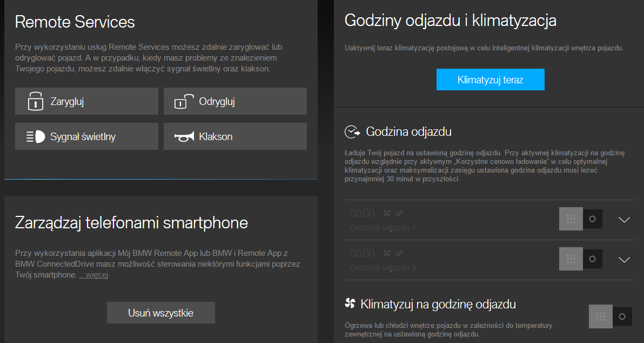Click 00:00 time of Godzina odjazdu 2
Screen dimensions: 644x343
[x=362, y=253]
